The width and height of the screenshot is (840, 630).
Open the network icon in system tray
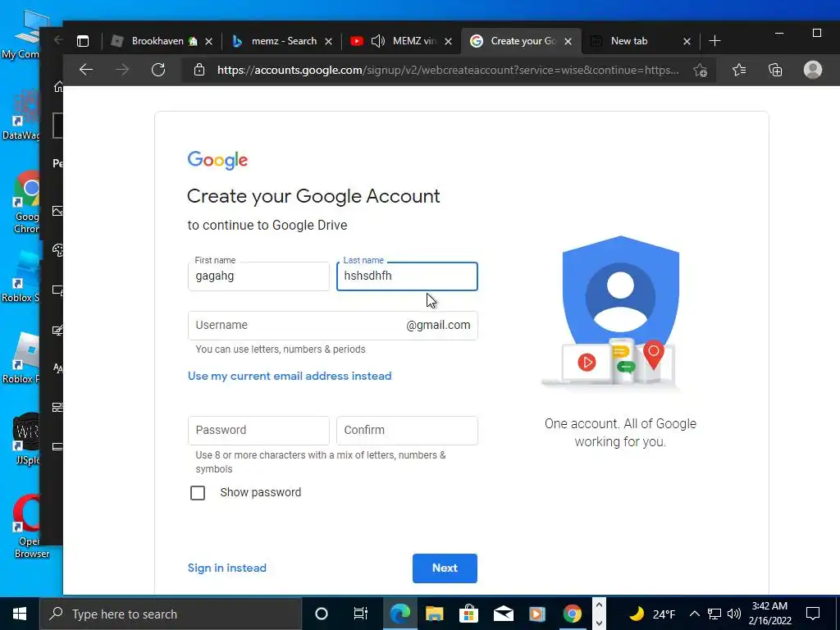(714, 614)
